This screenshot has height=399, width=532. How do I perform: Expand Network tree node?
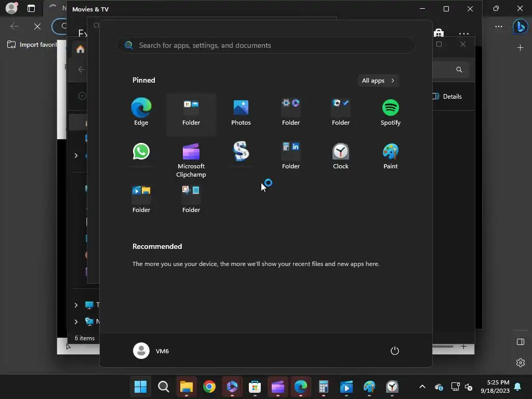[76, 322]
